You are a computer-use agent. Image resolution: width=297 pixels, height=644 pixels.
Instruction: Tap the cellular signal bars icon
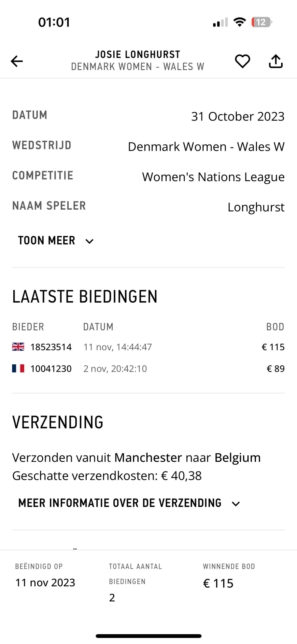point(220,22)
